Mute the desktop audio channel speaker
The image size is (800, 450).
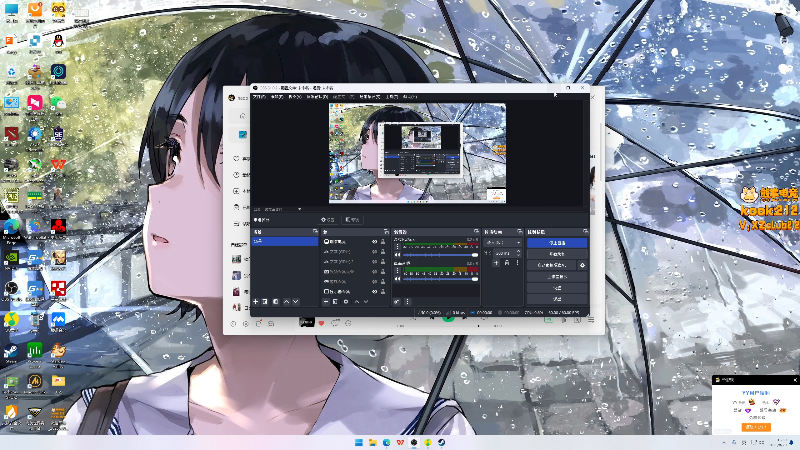[397, 255]
